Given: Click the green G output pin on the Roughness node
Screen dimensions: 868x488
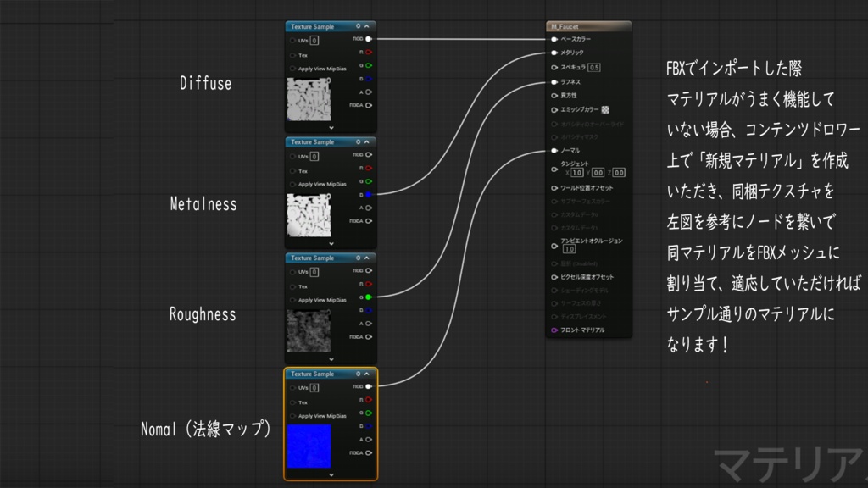Looking at the screenshot, I should pyautogui.click(x=369, y=297).
